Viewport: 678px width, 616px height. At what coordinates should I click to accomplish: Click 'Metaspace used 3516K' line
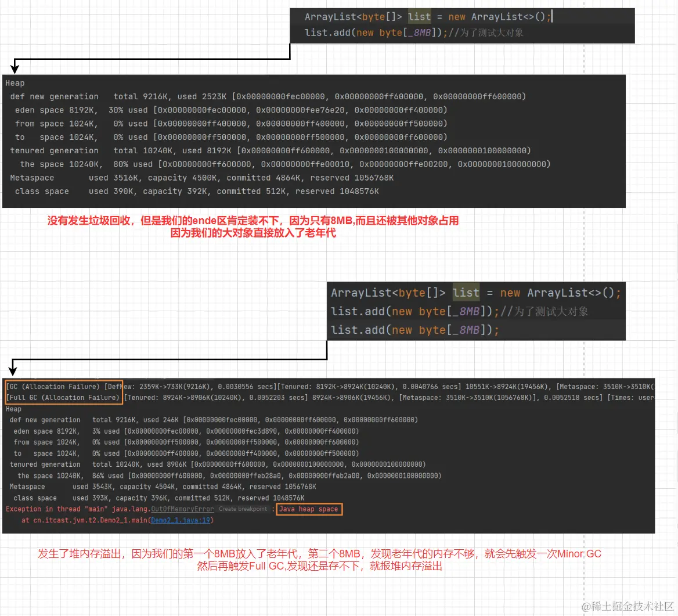tap(201, 178)
